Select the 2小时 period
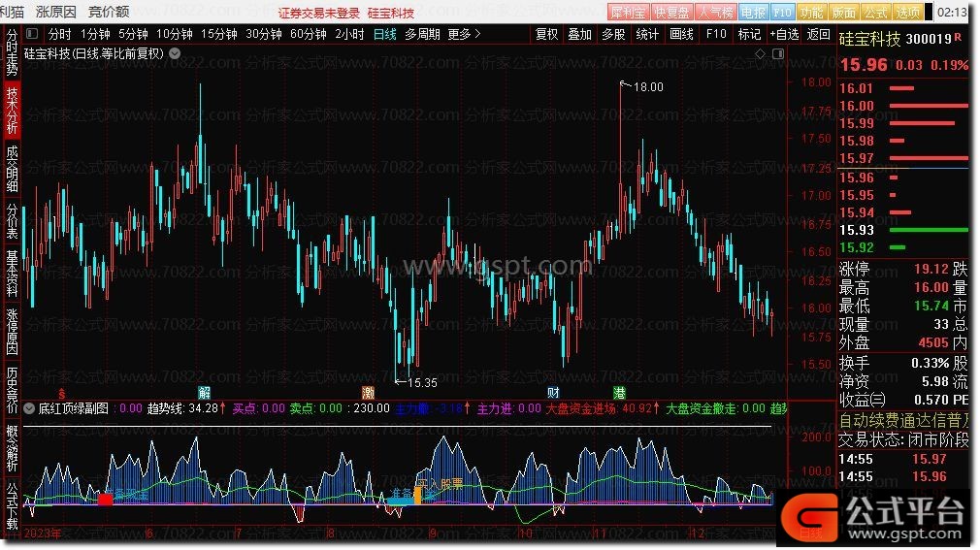The width and height of the screenshot is (980, 550). [349, 34]
